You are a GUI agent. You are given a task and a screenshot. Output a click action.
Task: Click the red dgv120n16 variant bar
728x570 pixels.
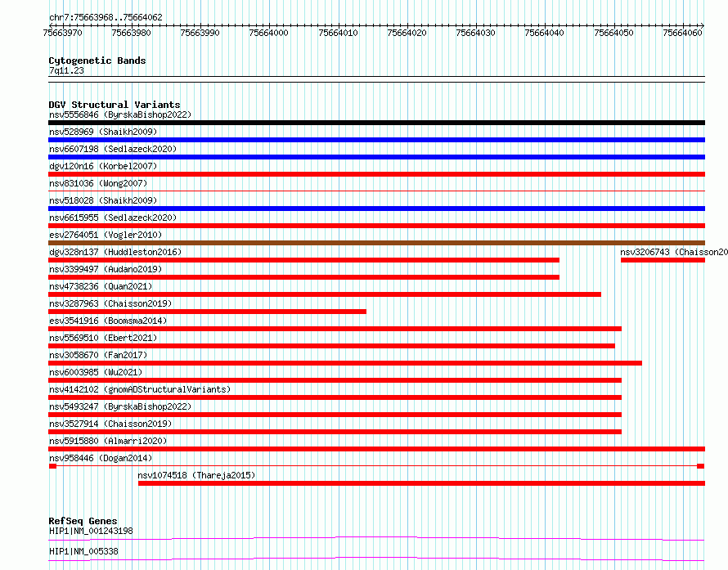click(x=376, y=174)
